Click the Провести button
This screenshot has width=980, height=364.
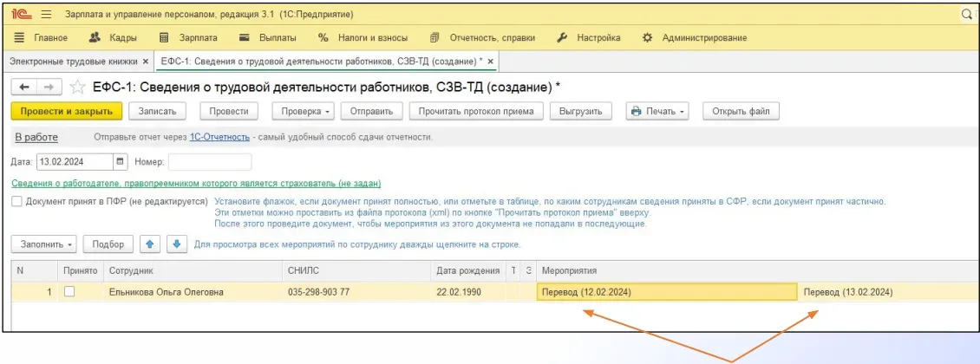point(229,111)
